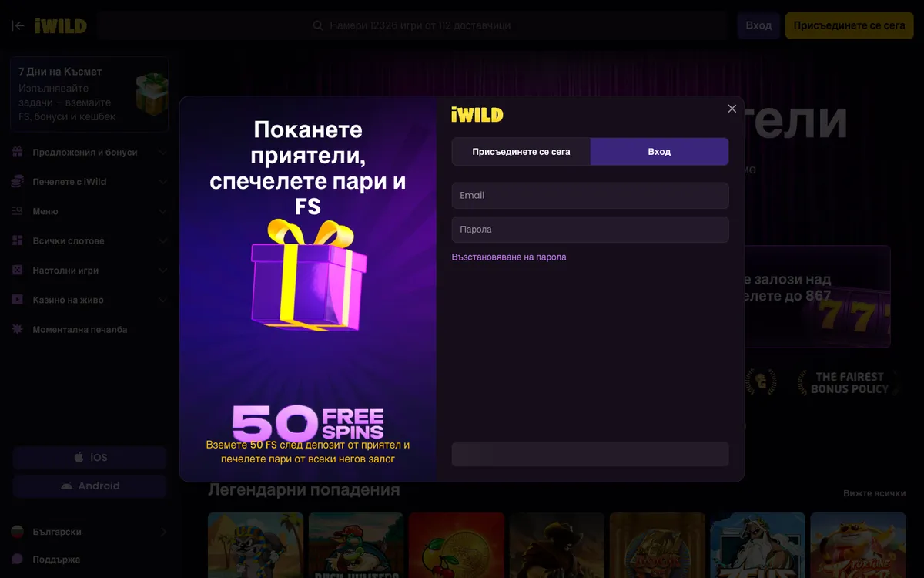This screenshot has height=578, width=924.
Task: Expand Предложения и бонуси section
Action: tap(162, 153)
